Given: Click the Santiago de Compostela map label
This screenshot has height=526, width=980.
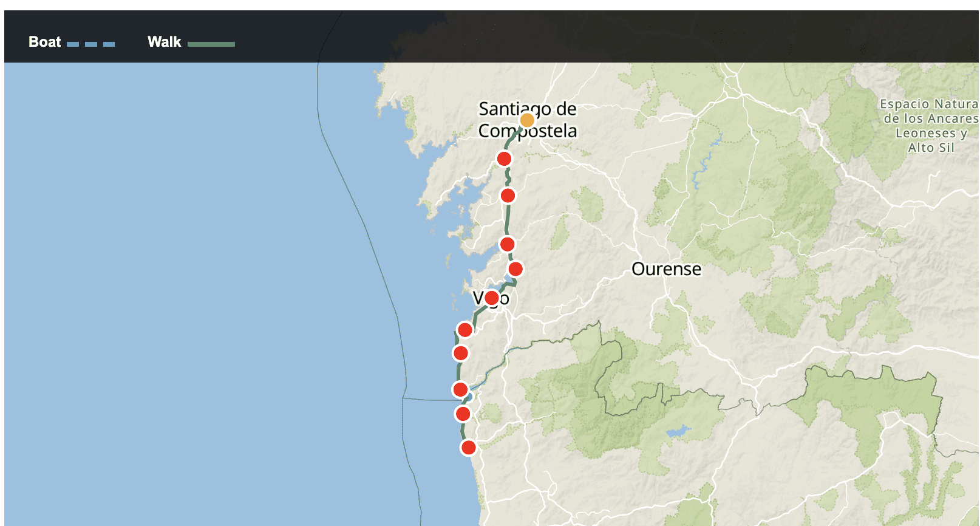Looking at the screenshot, I should (x=528, y=120).
